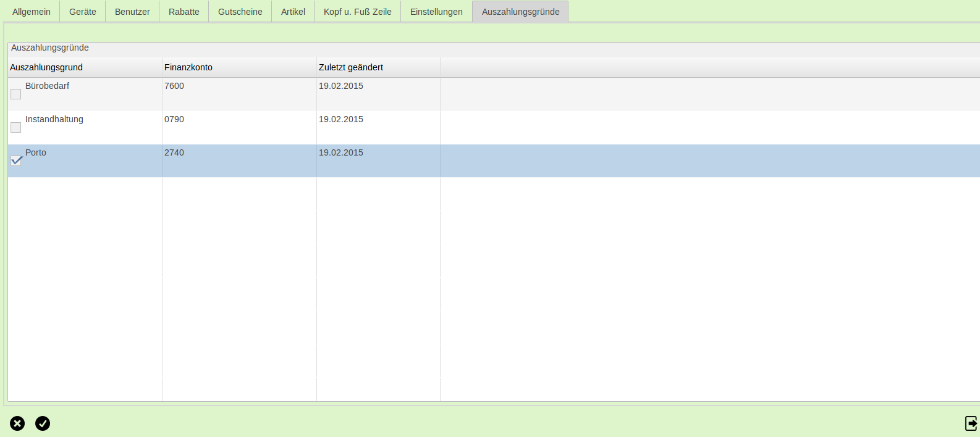The image size is (980, 437).
Task: Click the confirm checkmark icon
Action: click(x=43, y=423)
